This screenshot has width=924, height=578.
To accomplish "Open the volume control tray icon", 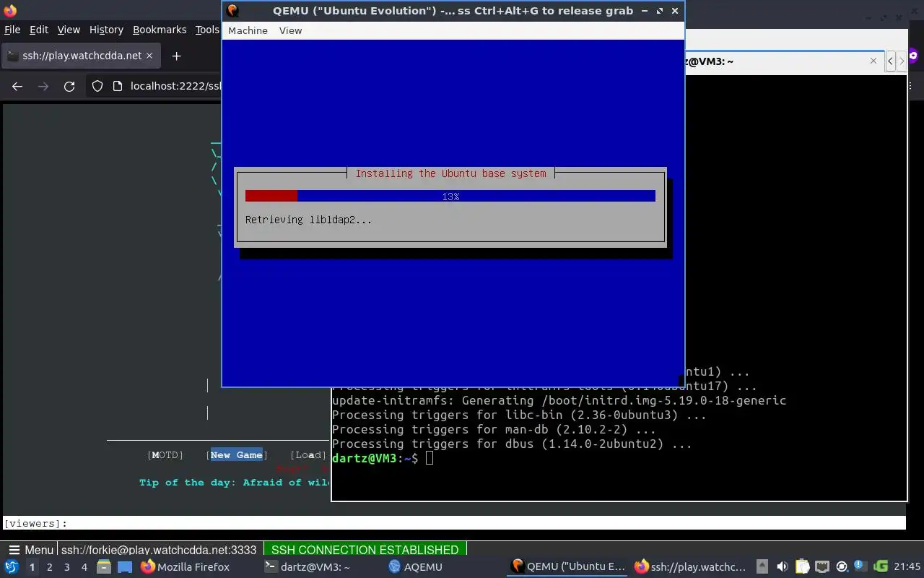I will [783, 567].
